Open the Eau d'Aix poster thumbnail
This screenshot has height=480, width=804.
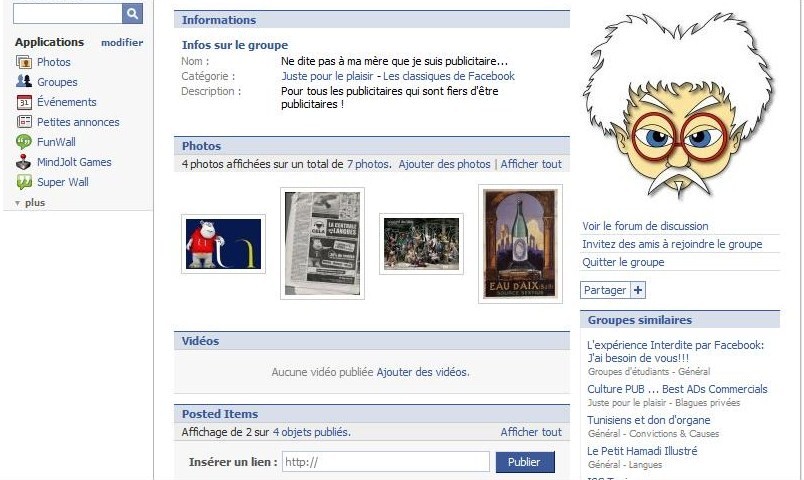pos(520,244)
